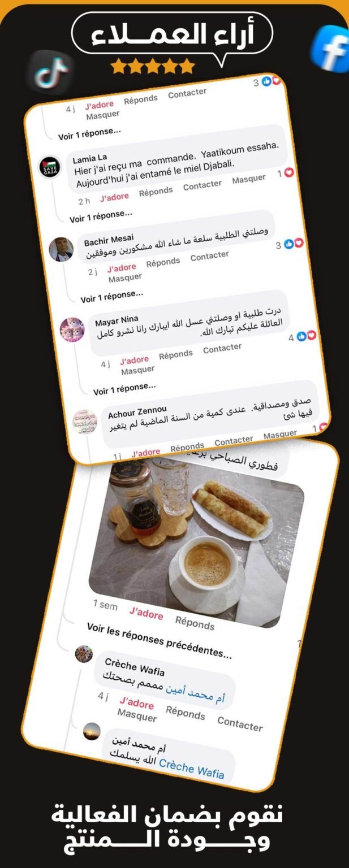Open Crèche Wafia's profile avatar

[x=84, y=654]
